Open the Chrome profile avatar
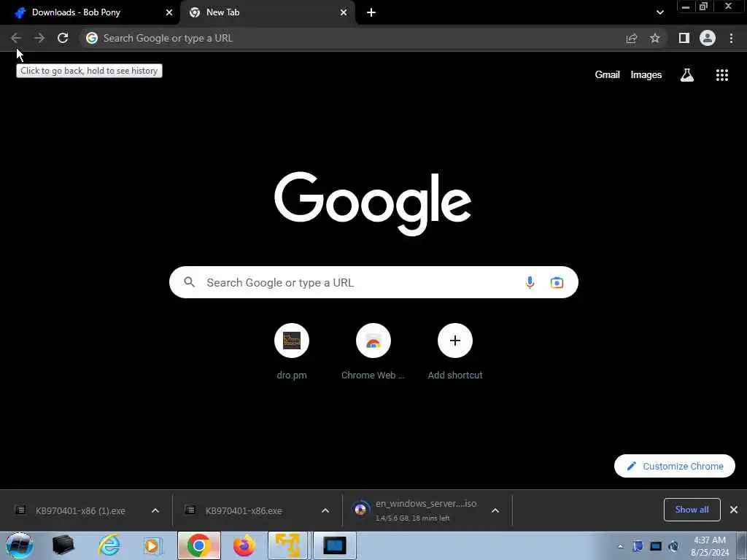Image resolution: width=747 pixels, height=560 pixels. [x=708, y=38]
